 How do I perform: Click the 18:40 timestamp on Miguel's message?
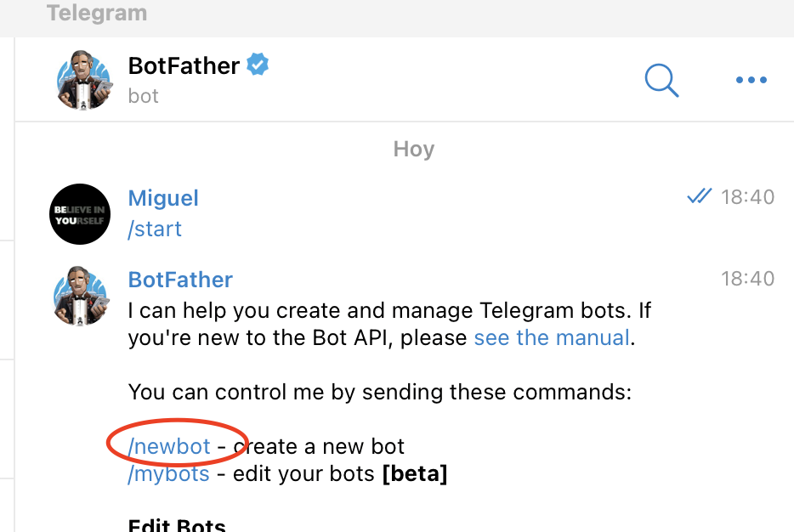747,197
